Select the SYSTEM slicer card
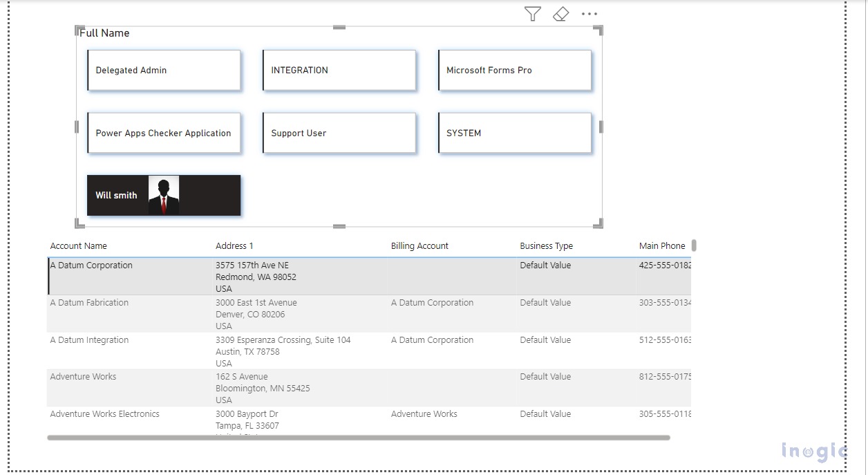868x475 pixels. point(515,133)
